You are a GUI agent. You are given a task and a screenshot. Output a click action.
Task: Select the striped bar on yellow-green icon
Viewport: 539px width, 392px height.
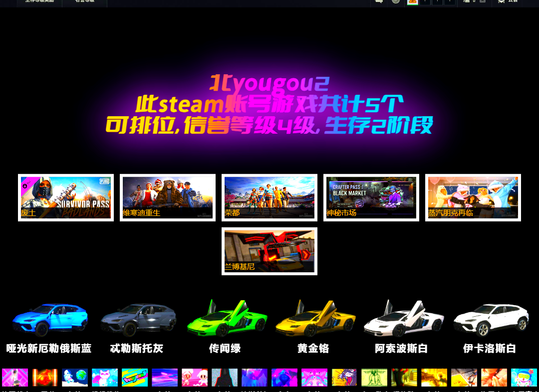tap(135, 378)
